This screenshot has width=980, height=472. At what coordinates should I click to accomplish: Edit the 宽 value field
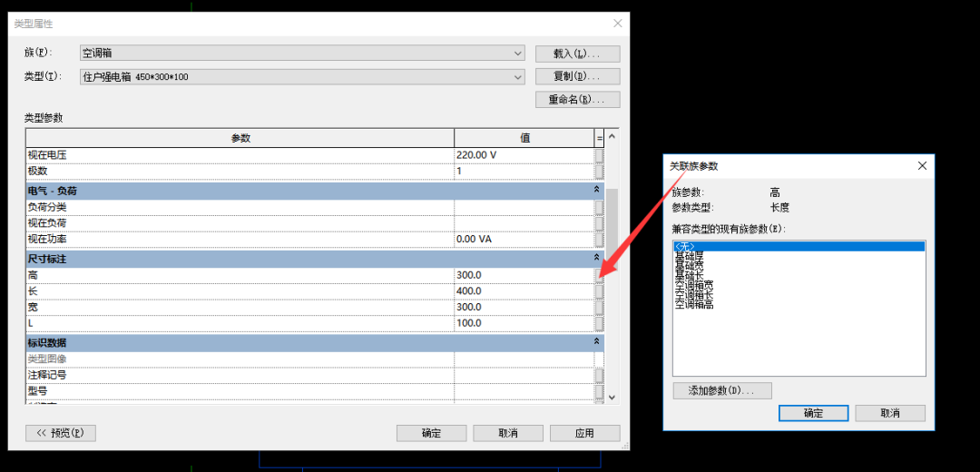pos(524,308)
